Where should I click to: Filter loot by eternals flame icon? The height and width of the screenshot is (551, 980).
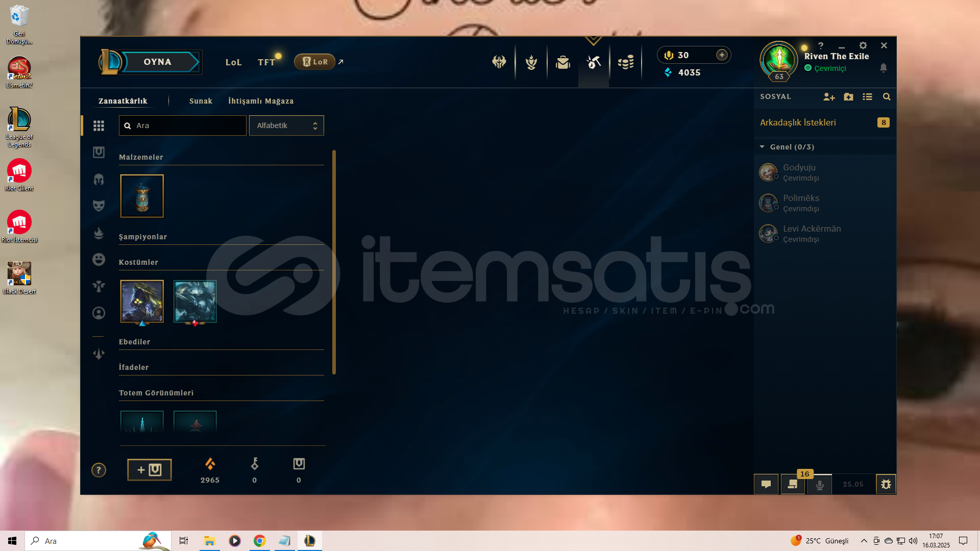[x=99, y=233]
